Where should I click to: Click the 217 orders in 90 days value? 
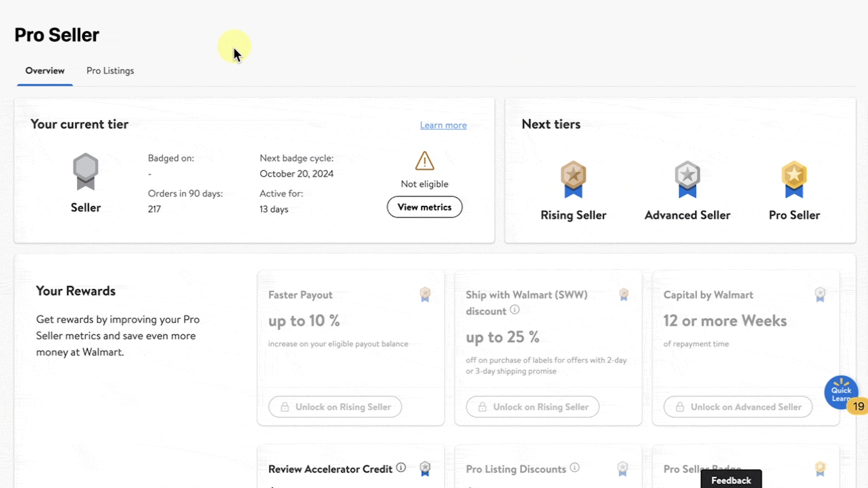point(154,209)
